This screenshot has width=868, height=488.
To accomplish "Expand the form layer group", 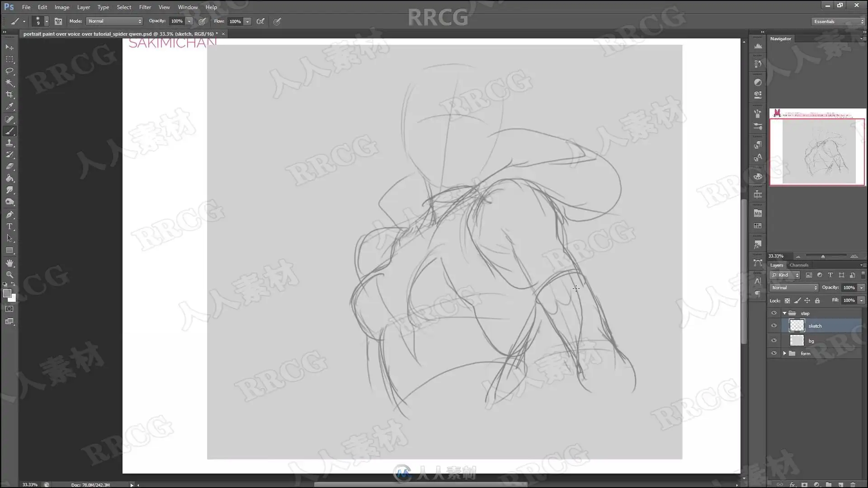I will 784,353.
